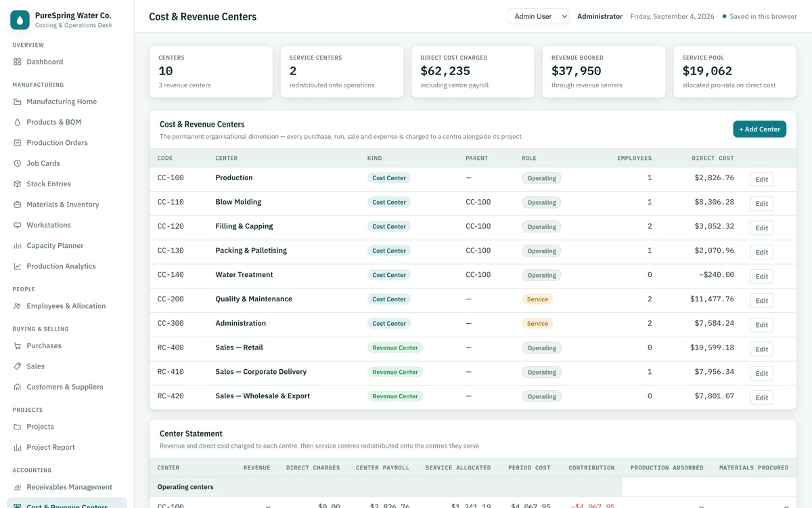Click the Materials & Inventory icon
The height and width of the screenshot is (508, 812).
(18, 205)
